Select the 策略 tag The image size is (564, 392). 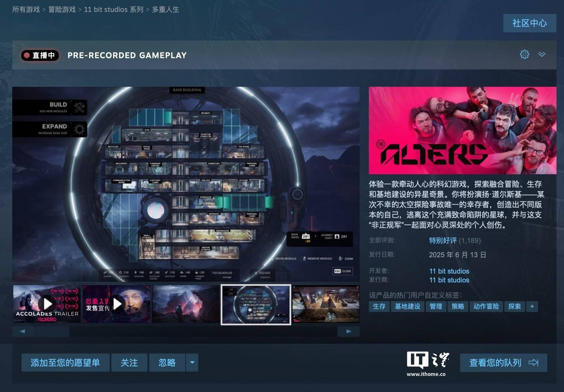tap(458, 306)
